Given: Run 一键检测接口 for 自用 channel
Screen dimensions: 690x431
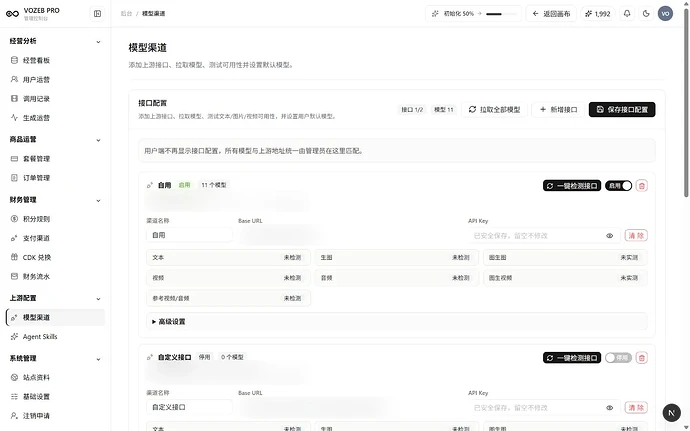Looking at the screenshot, I should tap(572, 186).
